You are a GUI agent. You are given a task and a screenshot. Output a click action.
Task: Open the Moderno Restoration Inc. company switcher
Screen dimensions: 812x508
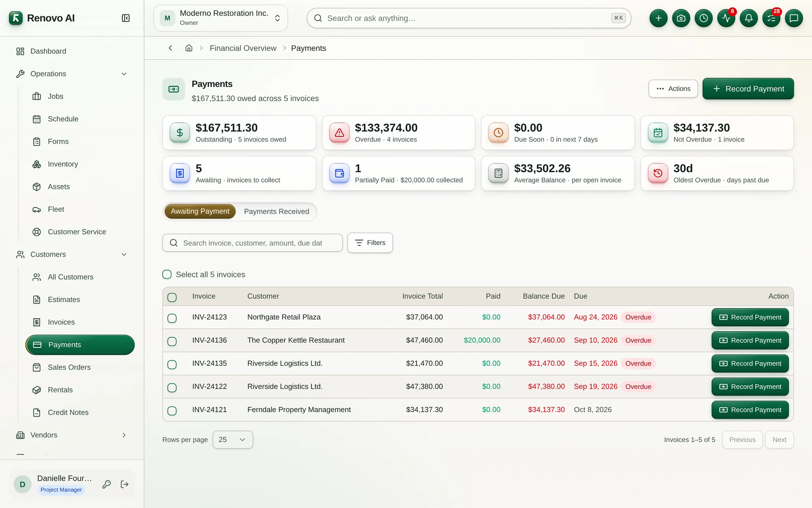click(220, 18)
